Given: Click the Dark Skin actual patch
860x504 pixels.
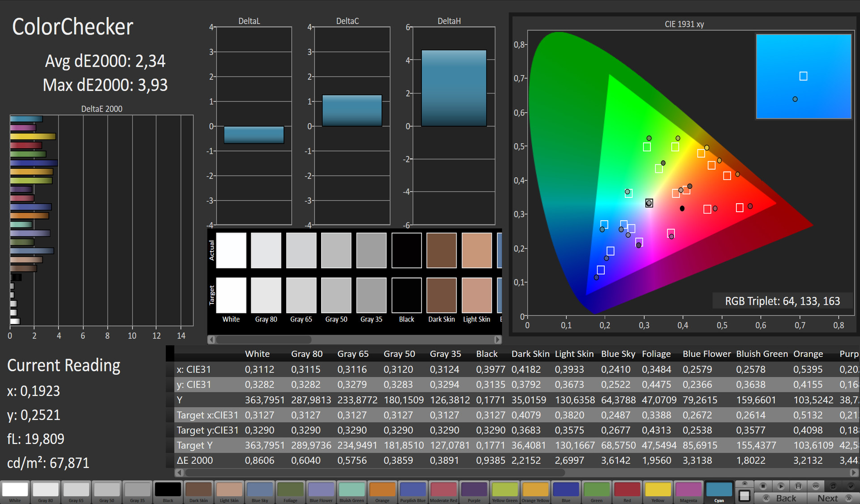Looking at the screenshot, I should (x=441, y=250).
